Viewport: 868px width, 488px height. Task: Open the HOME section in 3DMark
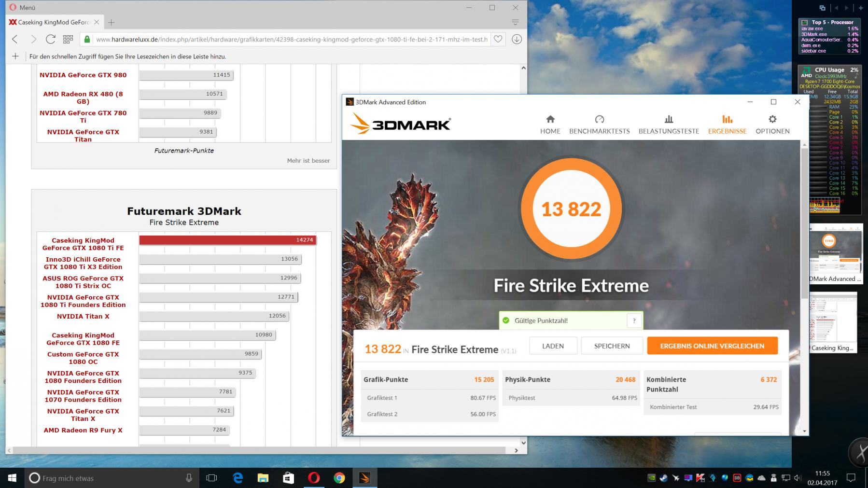(x=550, y=125)
